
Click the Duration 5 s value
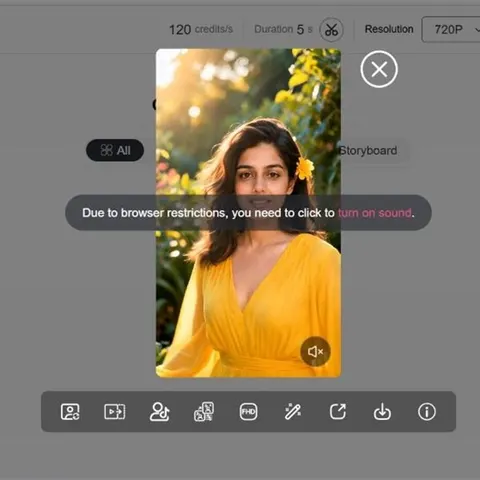(283, 29)
